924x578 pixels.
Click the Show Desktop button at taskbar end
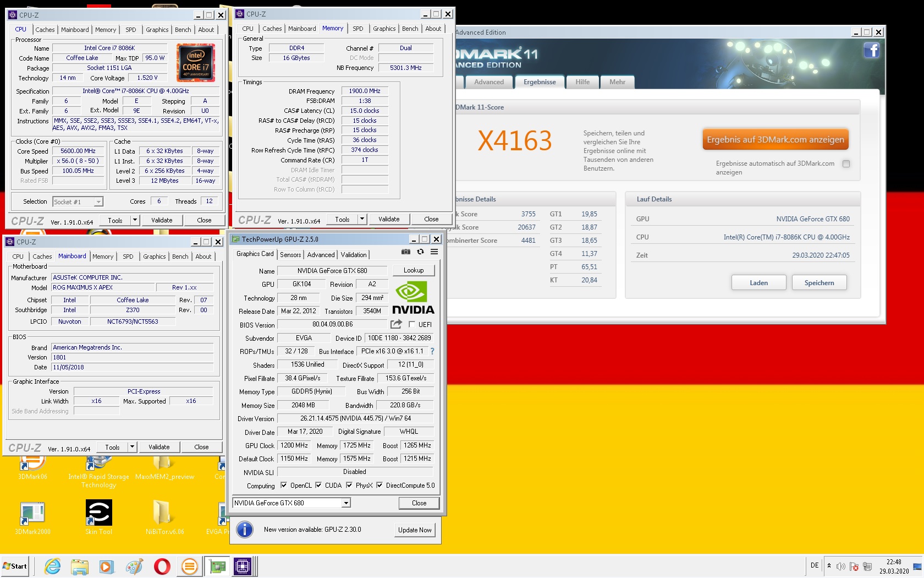(917, 566)
